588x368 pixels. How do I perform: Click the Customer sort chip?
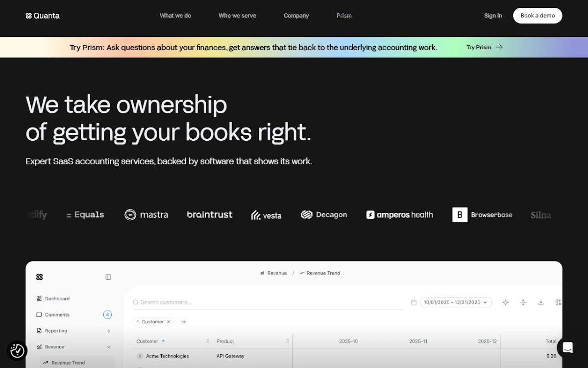(154, 322)
